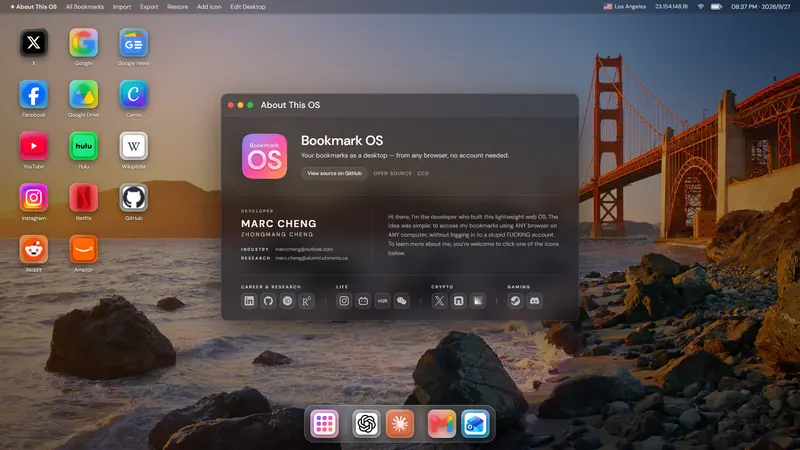Click the third icon under Life
Viewport: 800px width, 450px height.
[383, 301]
